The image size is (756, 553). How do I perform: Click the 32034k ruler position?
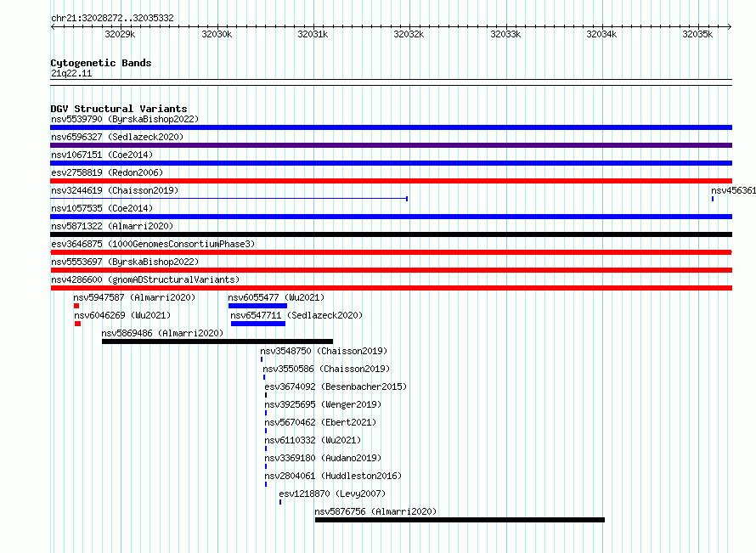pyautogui.click(x=601, y=34)
